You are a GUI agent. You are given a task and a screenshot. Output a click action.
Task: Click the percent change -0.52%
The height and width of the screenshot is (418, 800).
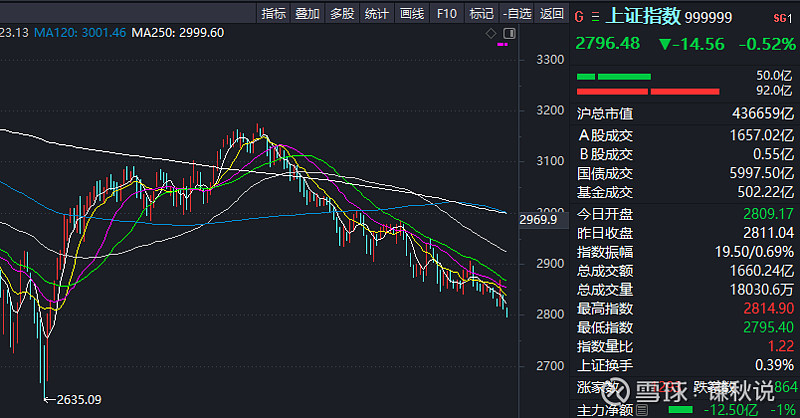pos(767,44)
